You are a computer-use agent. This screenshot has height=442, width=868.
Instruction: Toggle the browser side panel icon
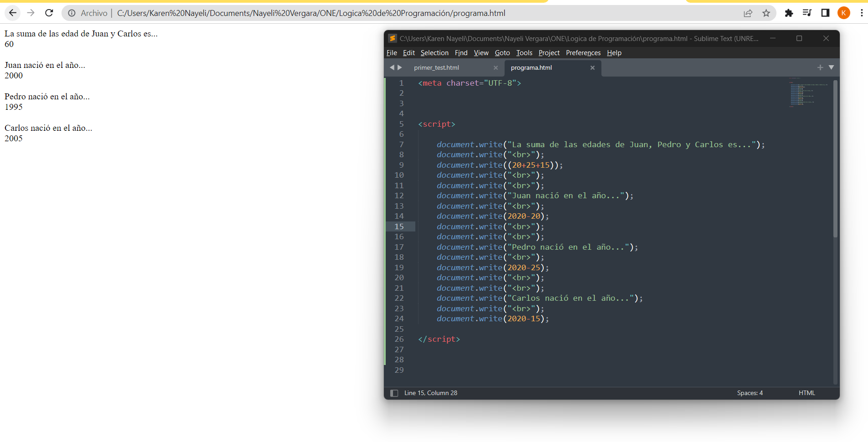coord(825,13)
